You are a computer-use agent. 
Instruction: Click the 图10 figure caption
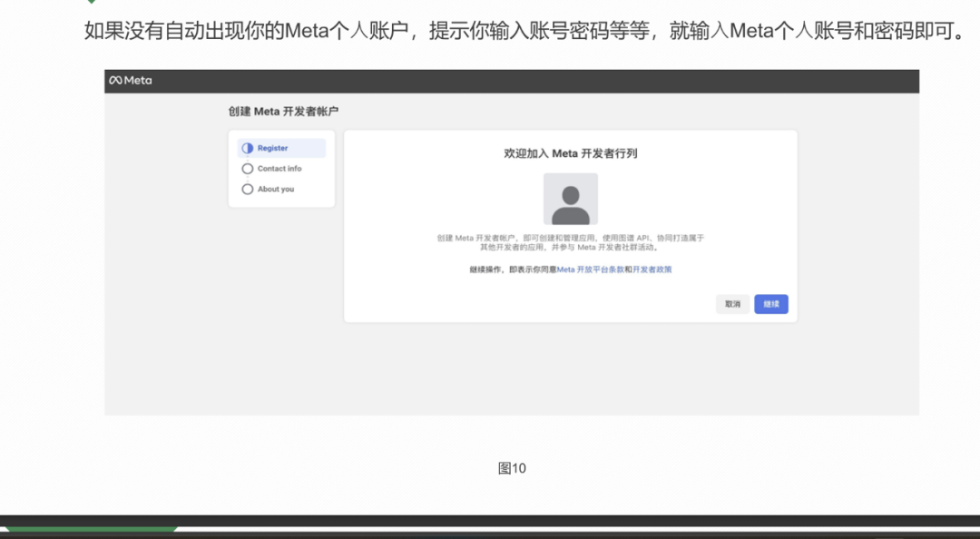pyautogui.click(x=512, y=468)
